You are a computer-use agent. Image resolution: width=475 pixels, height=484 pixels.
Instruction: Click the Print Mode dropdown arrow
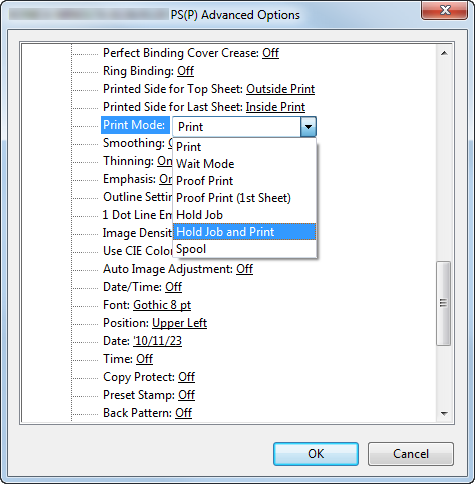click(308, 127)
